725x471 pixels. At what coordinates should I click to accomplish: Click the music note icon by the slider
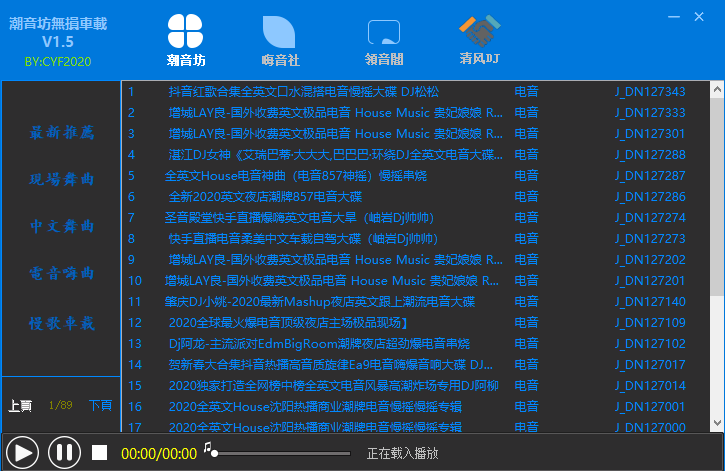[208, 447]
